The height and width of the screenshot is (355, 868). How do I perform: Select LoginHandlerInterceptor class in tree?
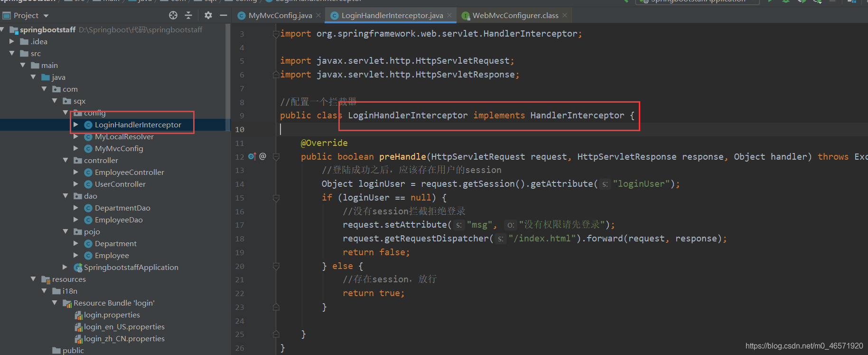click(x=138, y=125)
